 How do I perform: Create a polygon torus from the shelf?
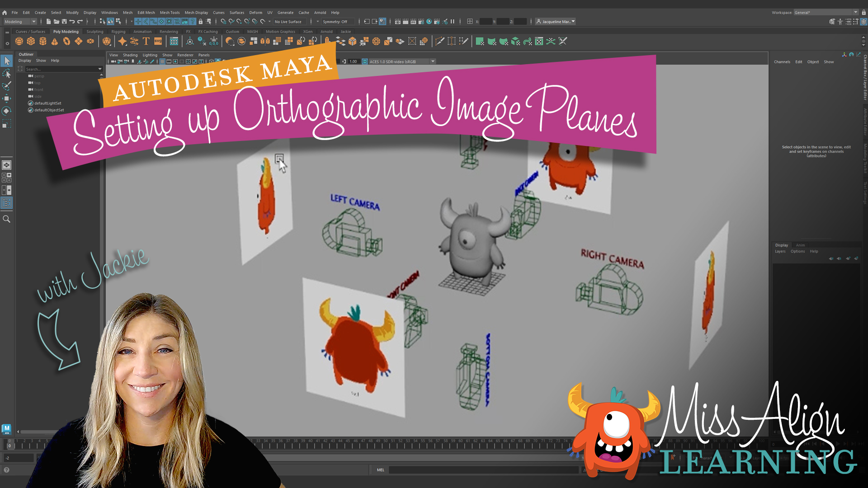(x=66, y=42)
